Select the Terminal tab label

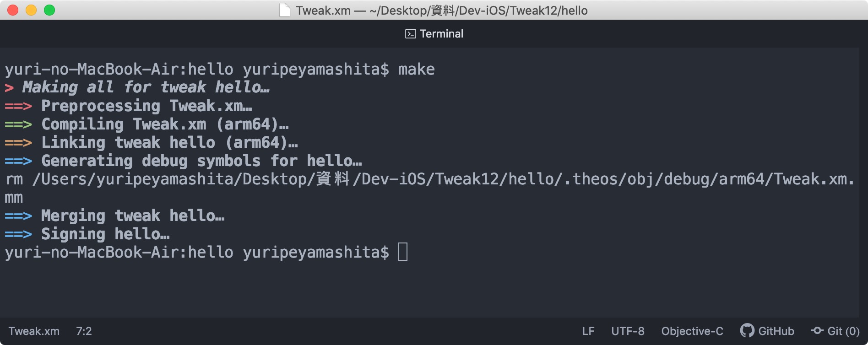coord(441,34)
